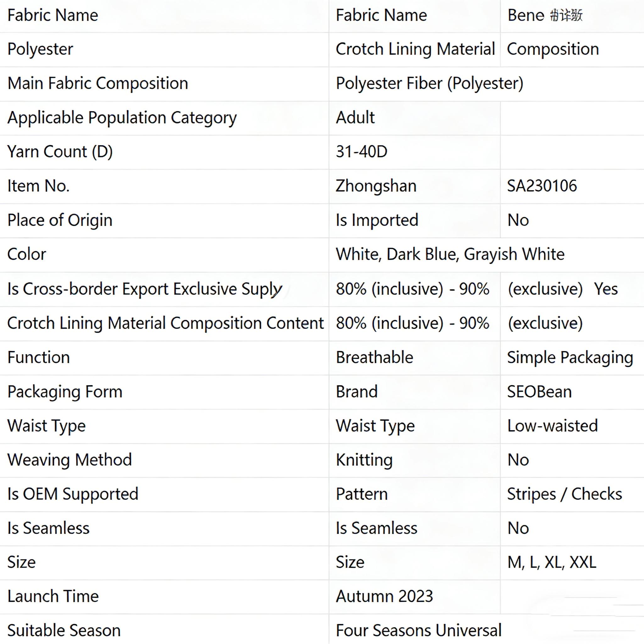
Task: Click the Four Seasons Universal cell
Action: [418, 630]
